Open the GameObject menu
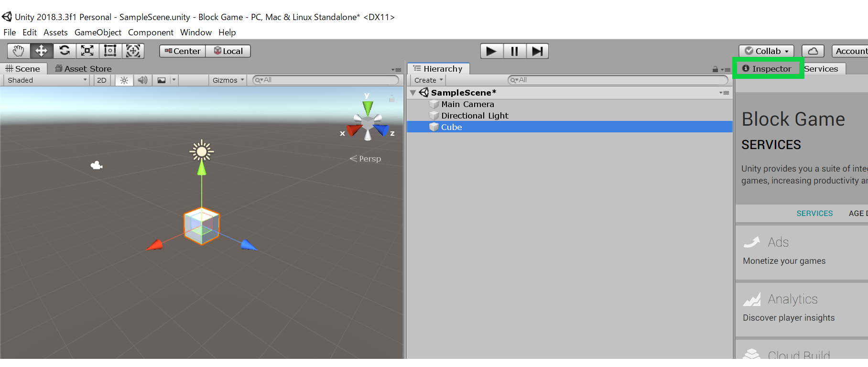 98,32
